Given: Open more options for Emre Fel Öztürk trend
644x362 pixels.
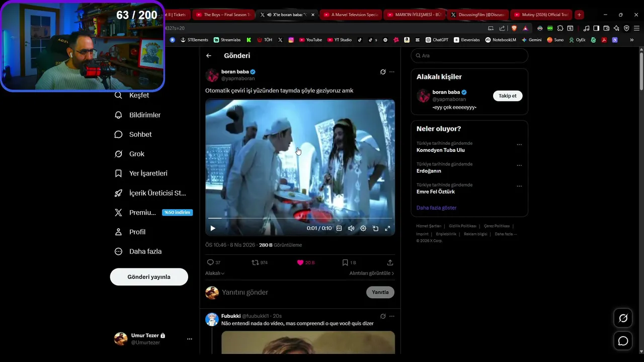Looking at the screenshot, I should click(519, 186).
